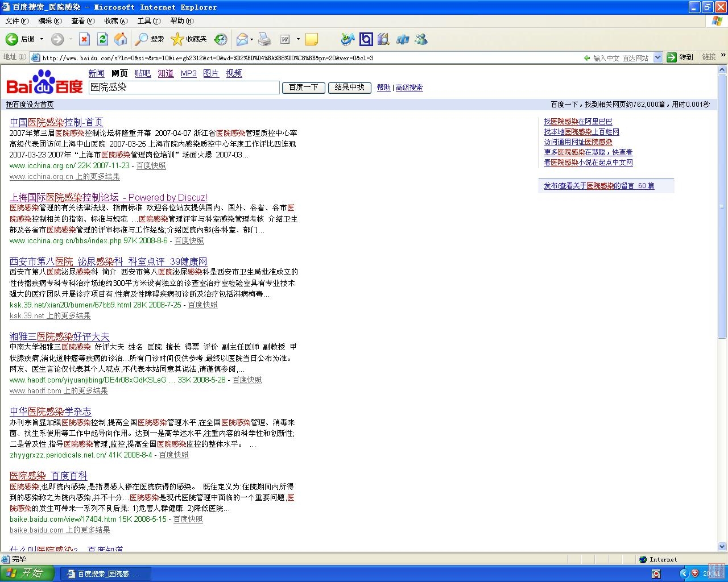Click sidebar link 找医院感染在阿里巴巴
Viewport: 728px width, 582px height.
tap(578, 122)
